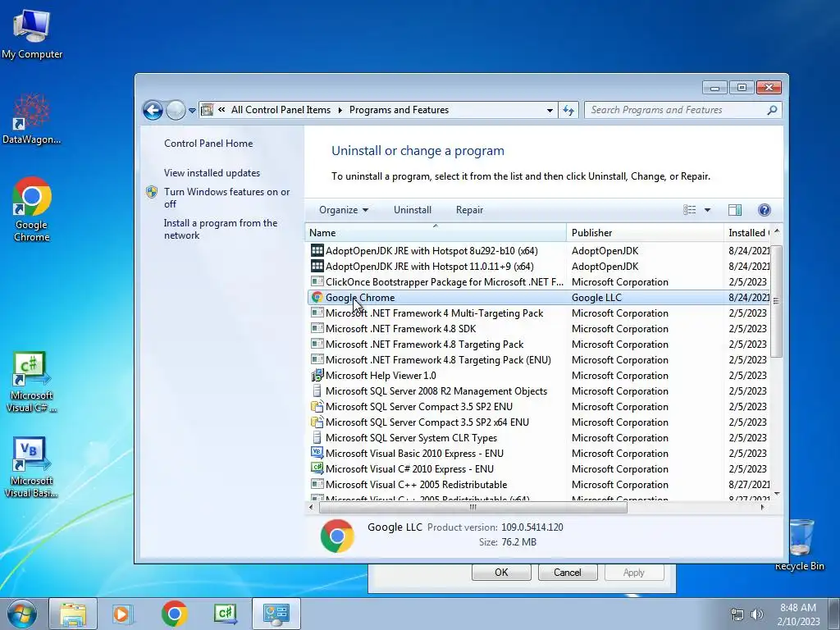Open recent pages dropdown arrow

(192, 111)
